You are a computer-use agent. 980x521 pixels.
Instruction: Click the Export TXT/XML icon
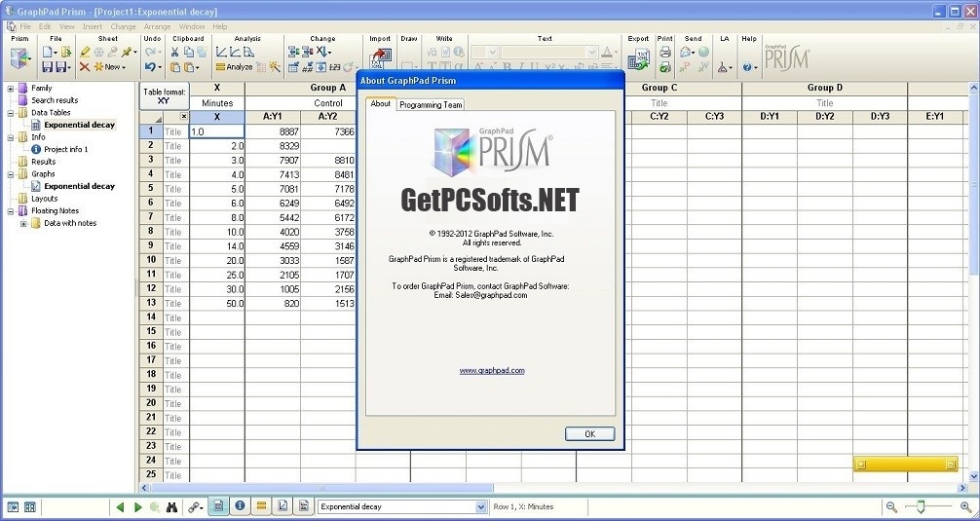[x=638, y=60]
